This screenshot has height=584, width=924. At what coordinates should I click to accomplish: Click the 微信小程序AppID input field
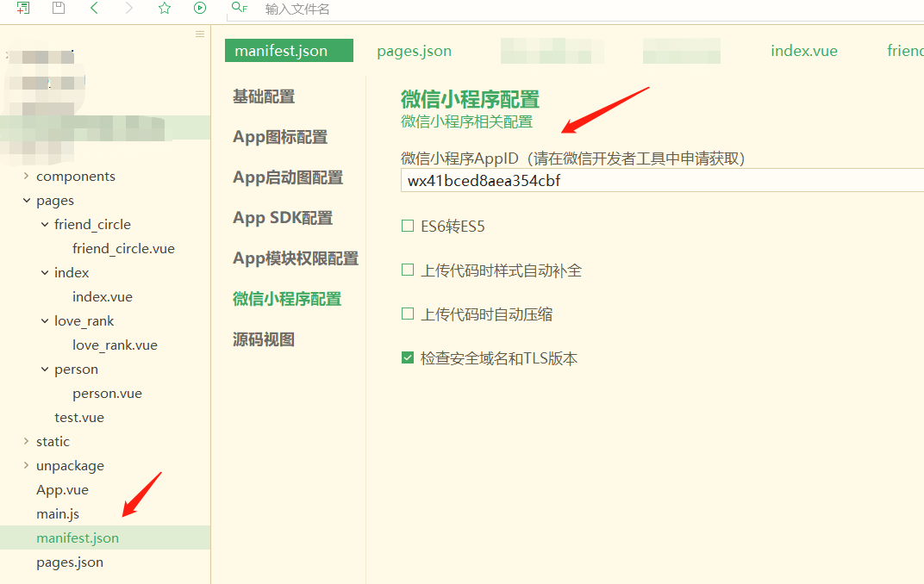(x=662, y=181)
